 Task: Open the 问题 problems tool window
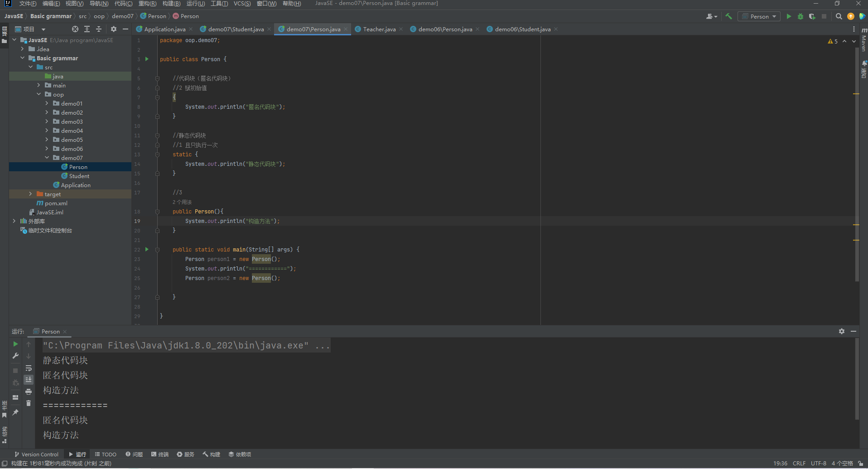134,454
